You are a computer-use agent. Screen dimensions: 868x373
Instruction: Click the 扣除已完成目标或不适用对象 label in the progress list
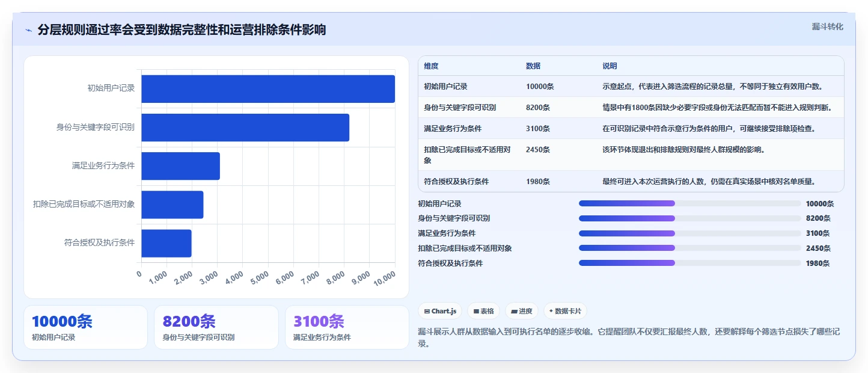click(465, 248)
